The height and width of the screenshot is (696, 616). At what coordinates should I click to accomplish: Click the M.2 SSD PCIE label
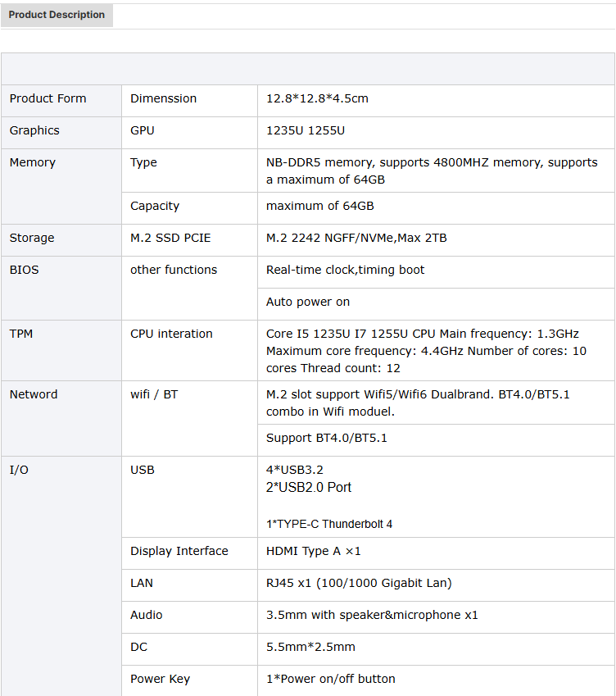pos(170,238)
